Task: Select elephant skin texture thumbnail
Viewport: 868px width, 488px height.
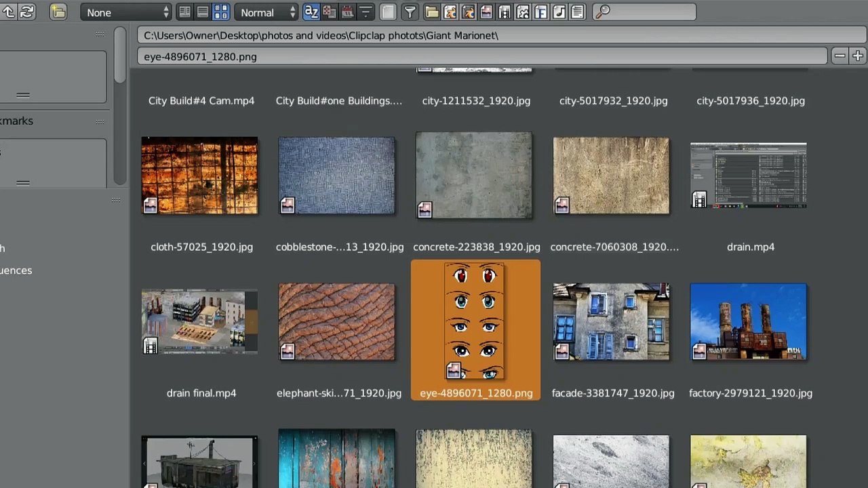Action: click(336, 322)
